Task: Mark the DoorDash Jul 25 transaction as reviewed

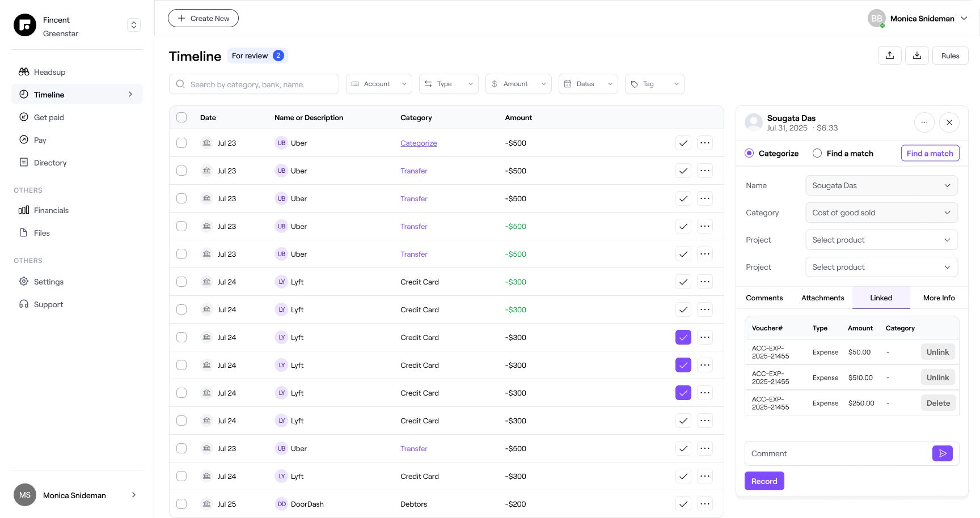Action: click(683, 504)
